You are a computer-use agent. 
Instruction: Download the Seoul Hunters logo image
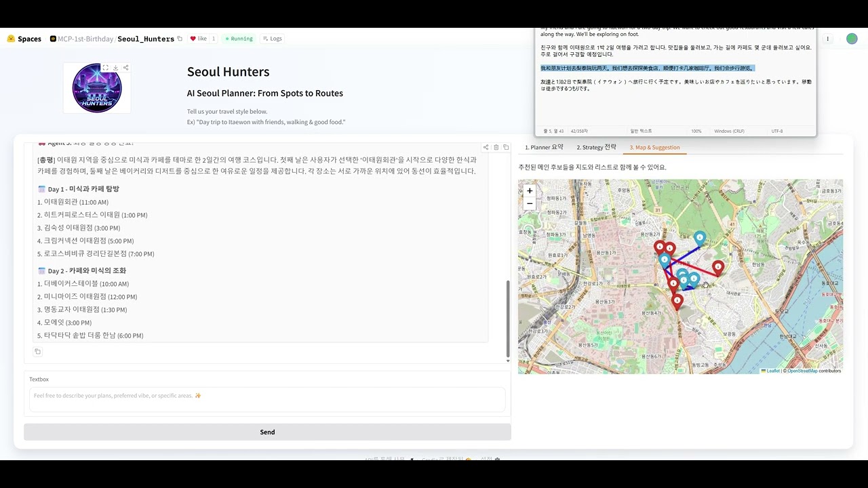pos(116,68)
